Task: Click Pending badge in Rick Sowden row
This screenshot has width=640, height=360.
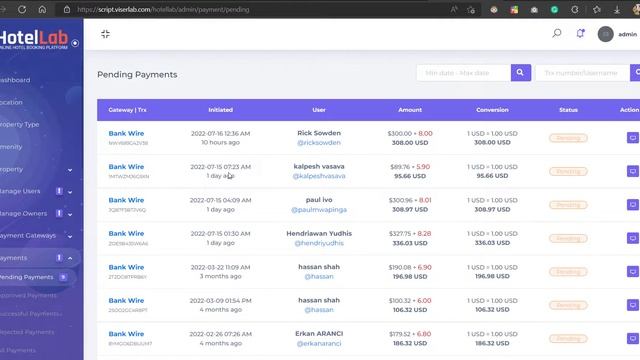Action: (568, 138)
